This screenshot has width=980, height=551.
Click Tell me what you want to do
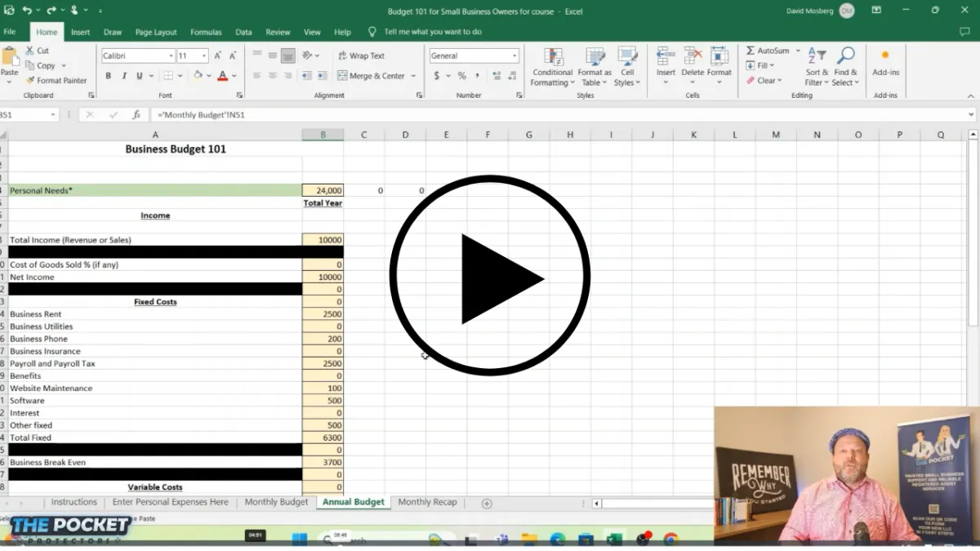click(433, 32)
